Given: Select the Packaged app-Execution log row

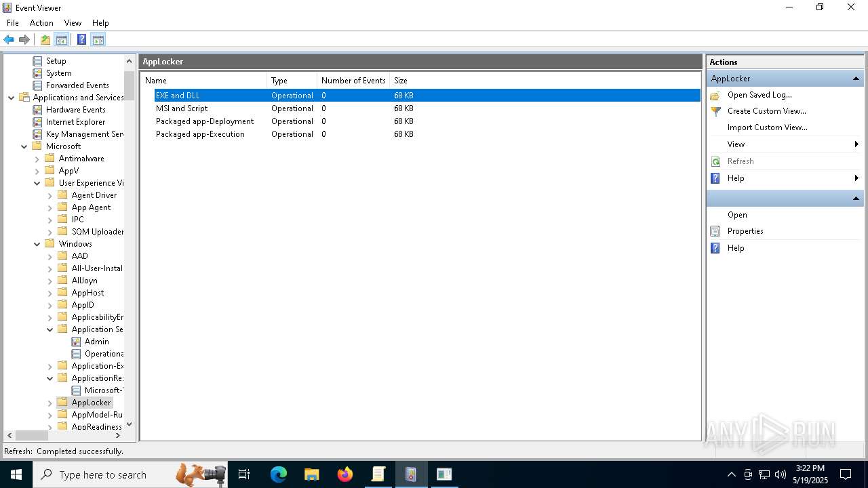Looking at the screenshot, I should (427, 134).
